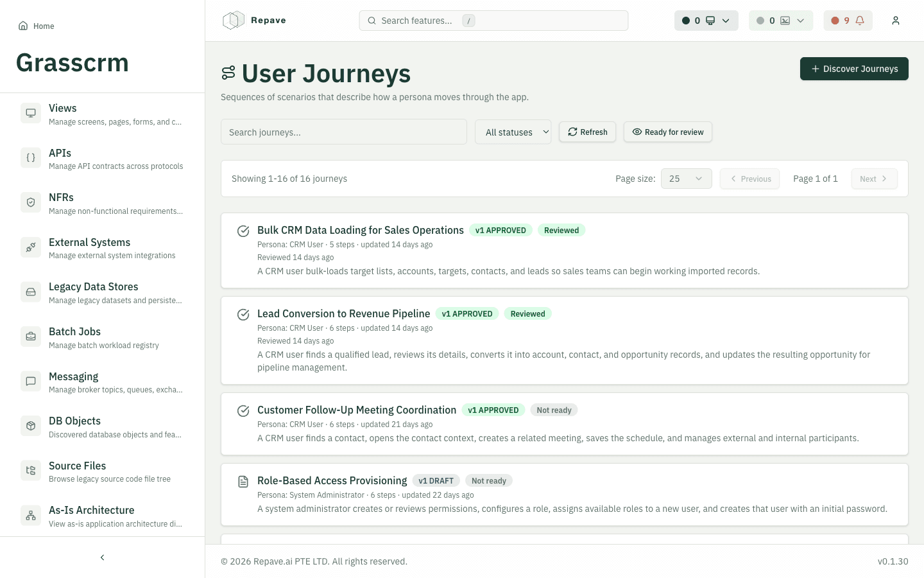Click the approved check icon for Bulk CRM Data Loading
Image resolution: width=924 pixels, height=578 pixels.
click(x=243, y=231)
